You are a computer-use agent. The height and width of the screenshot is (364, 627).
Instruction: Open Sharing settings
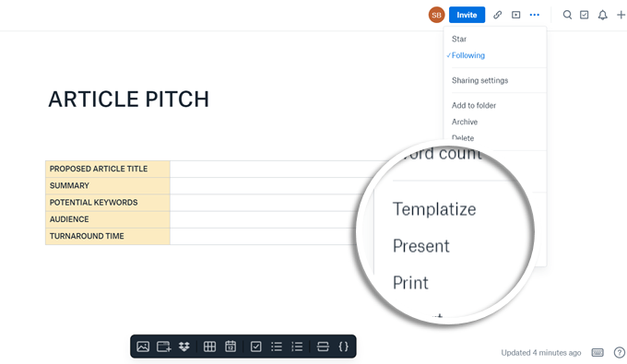coord(479,80)
